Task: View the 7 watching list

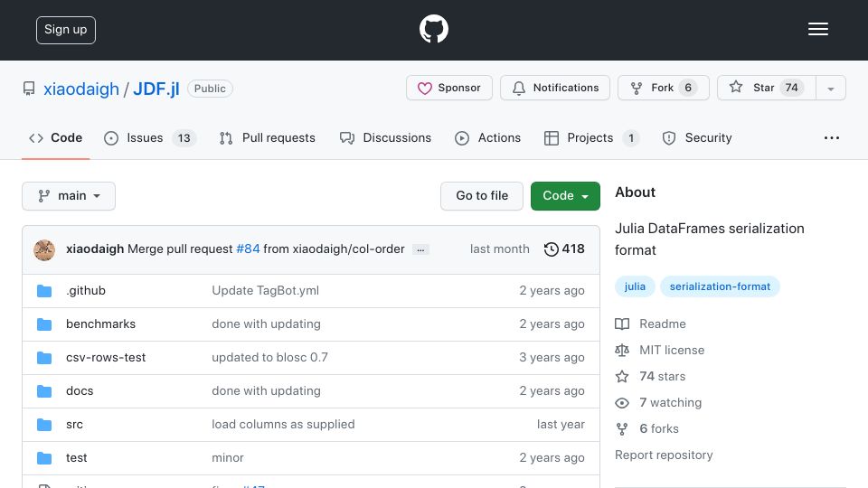Action: tap(670, 402)
